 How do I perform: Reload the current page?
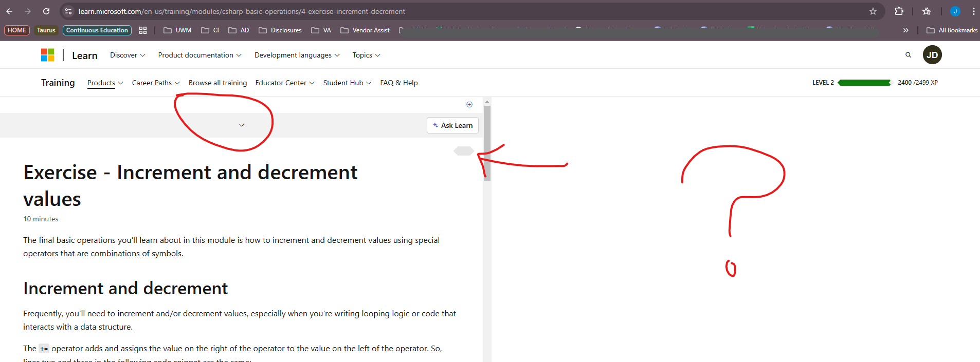pyautogui.click(x=46, y=11)
